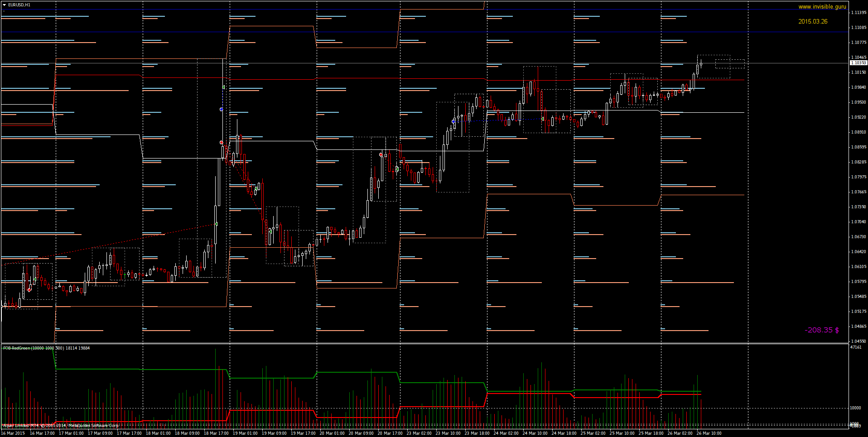Screen dimensions: 868x437
Task: Select the current price tag 1.10353
Action: click(x=858, y=63)
